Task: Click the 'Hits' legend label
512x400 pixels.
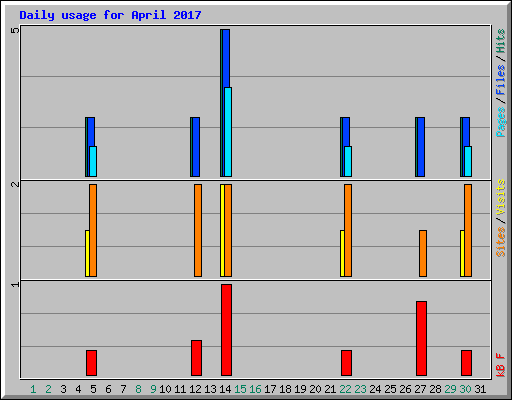Action: coord(500,41)
